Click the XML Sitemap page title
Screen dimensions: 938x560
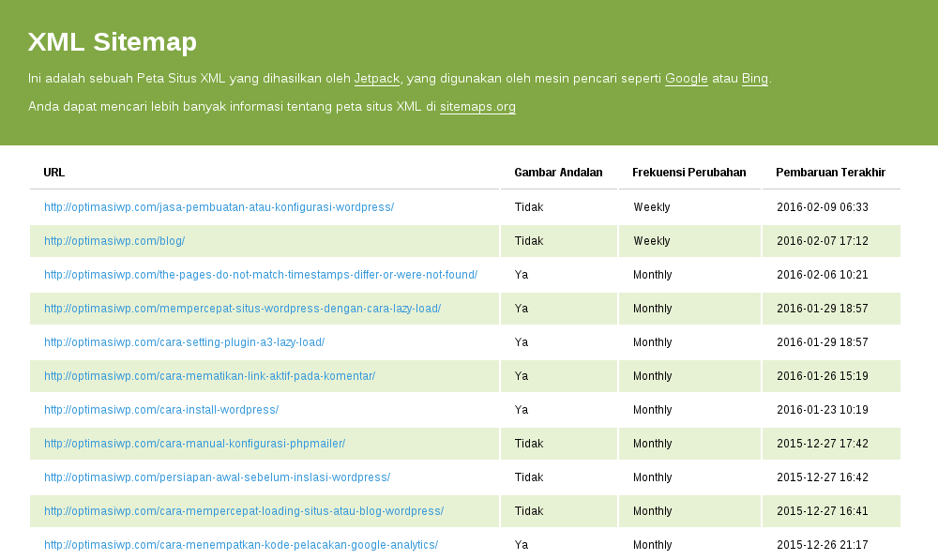[113, 42]
